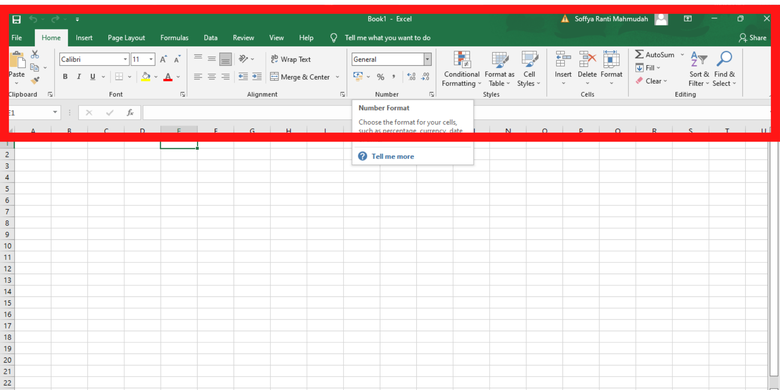Toggle Bold formatting
This screenshot has width=780, height=390.
pos(65,77)
